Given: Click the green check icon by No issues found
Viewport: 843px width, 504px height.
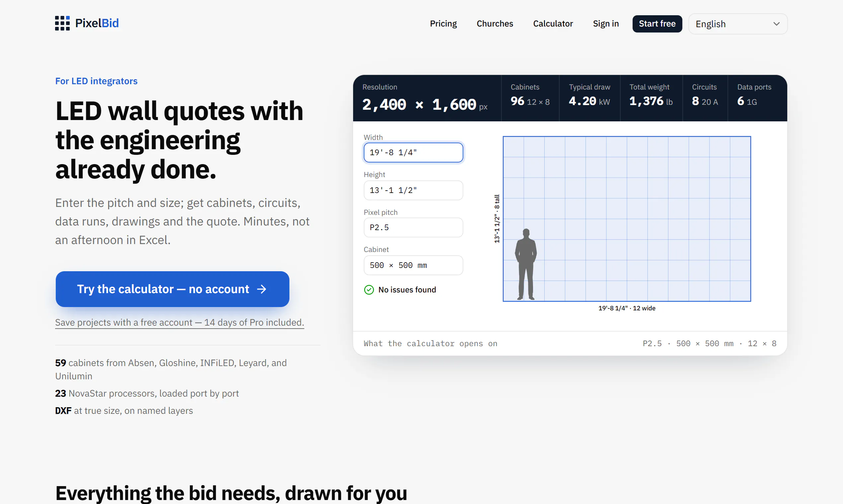Looking at the screenshot, I should coord(369,290).
